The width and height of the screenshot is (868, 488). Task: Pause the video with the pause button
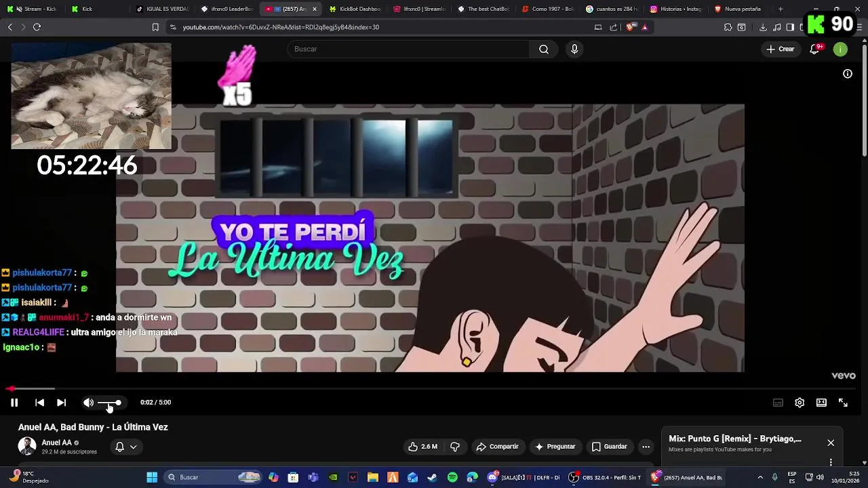tap(14, 403)
